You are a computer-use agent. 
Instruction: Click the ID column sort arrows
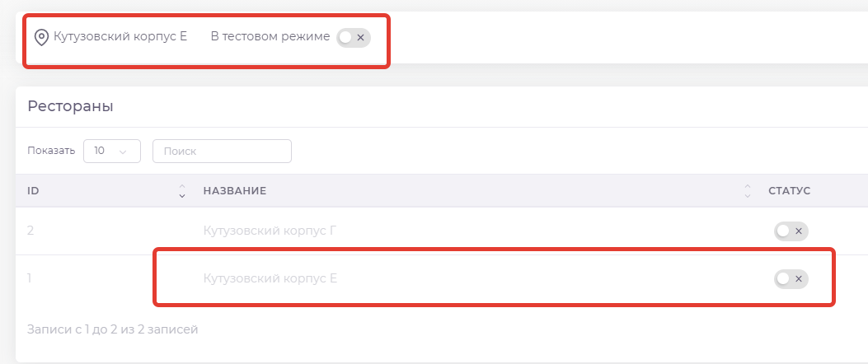(x=182, y=191)
